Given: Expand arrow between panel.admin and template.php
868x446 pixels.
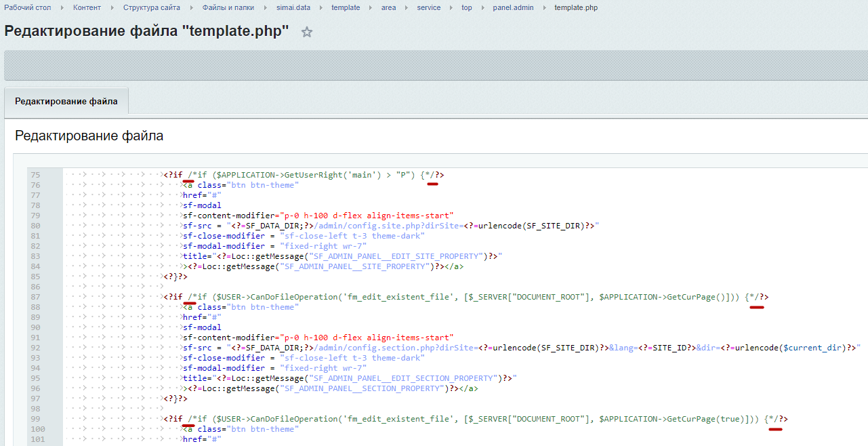Looking at the screenshot, I should coord(543,7).
